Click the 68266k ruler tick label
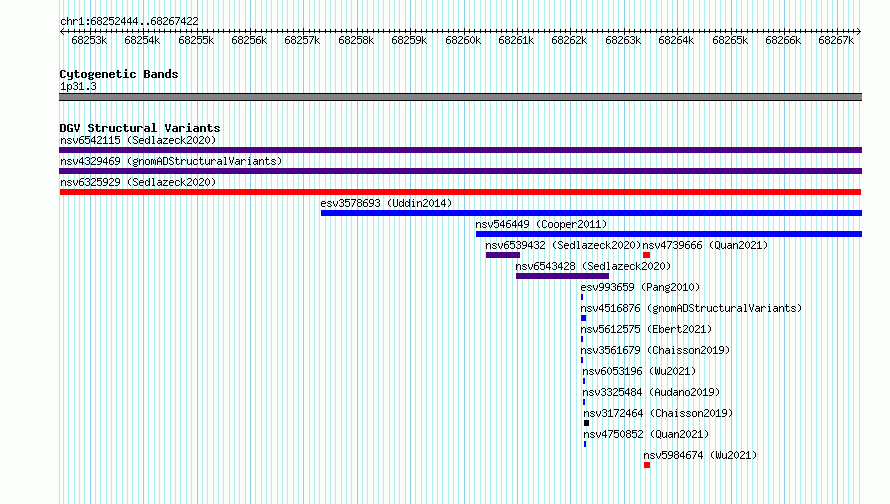 (783, 41)
